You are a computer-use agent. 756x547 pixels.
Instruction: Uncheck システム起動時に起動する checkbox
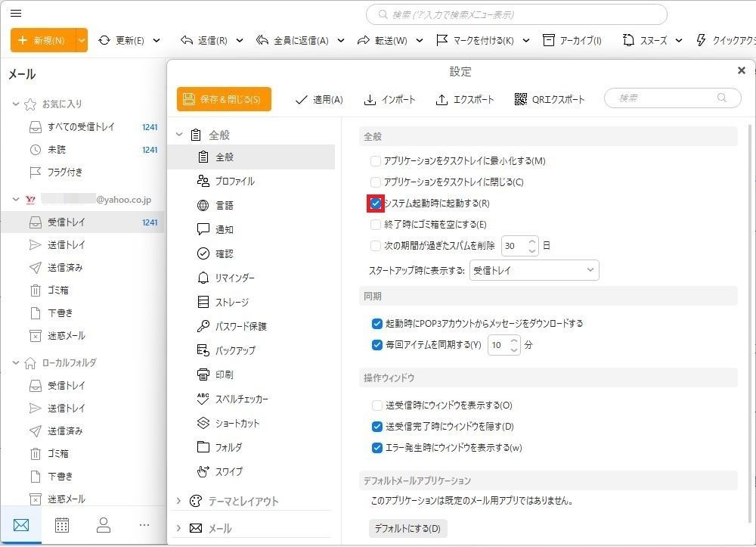click(376, 204)
